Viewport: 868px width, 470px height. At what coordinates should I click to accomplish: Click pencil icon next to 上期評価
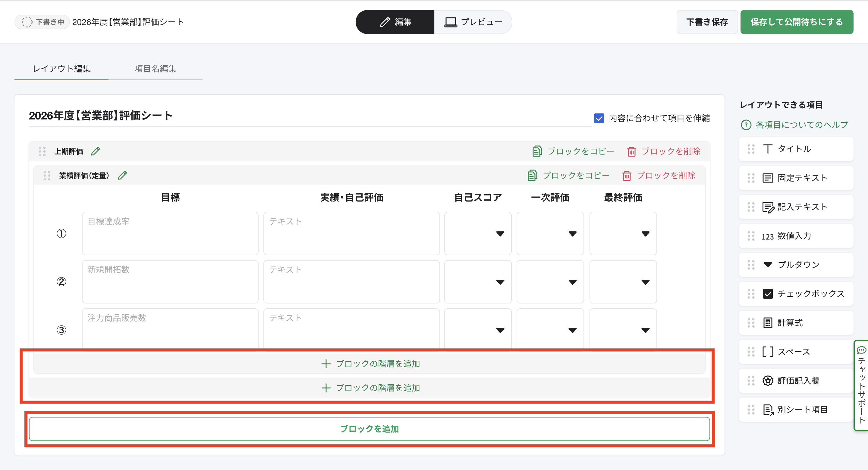[96, 151]
